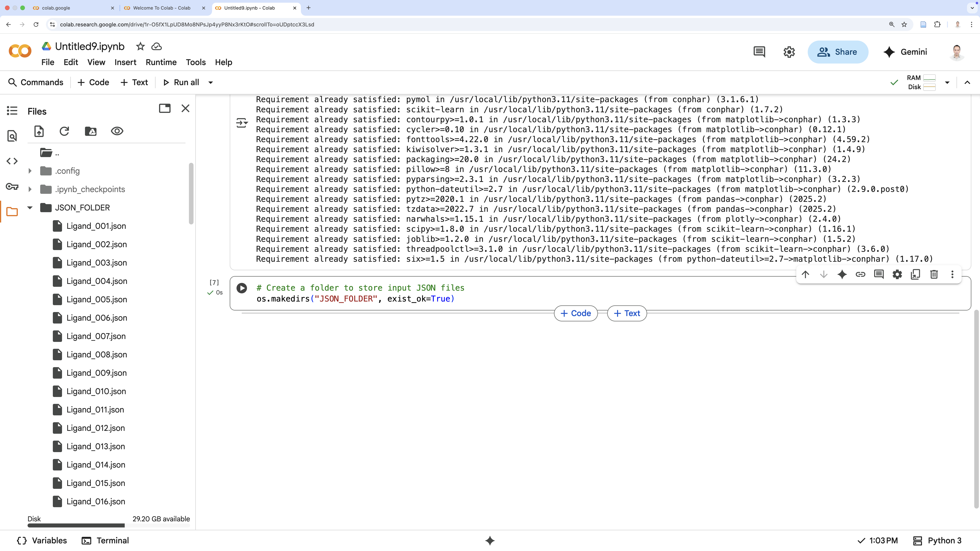980x551 pixels.
Task: Run the os.makedirs code cell
Action: [x=242, y=288]
